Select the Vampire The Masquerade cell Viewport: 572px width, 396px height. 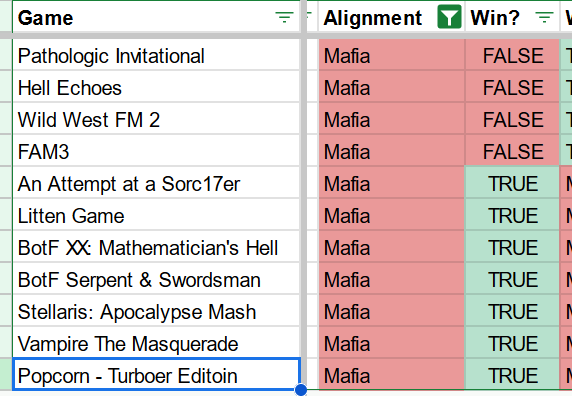tap(156, 344)
